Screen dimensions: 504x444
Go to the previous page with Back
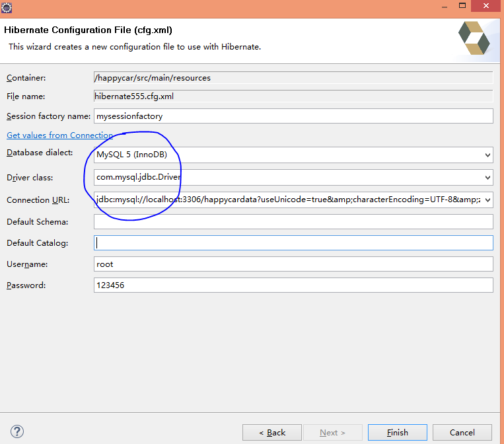pyautogui.click(x=272, y=432)
